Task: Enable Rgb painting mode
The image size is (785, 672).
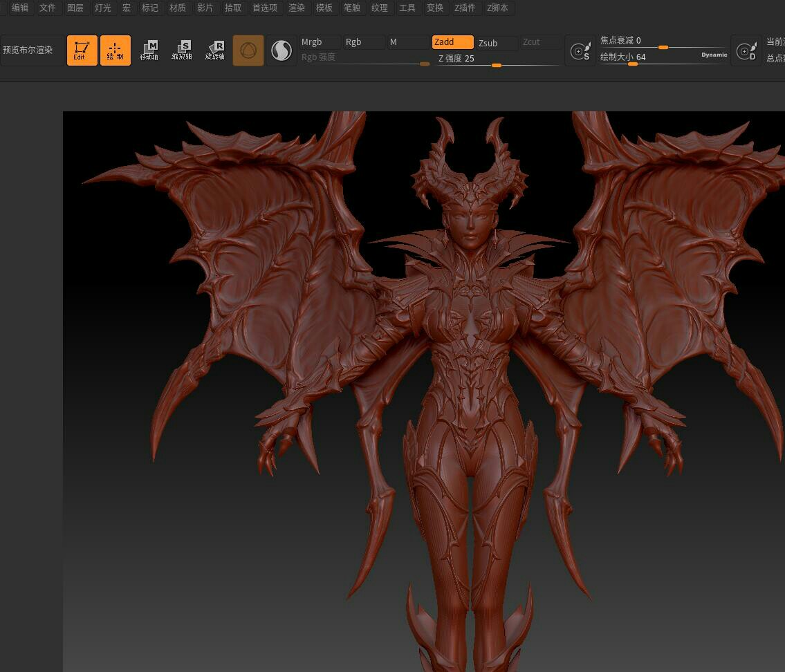Action: 364,42
